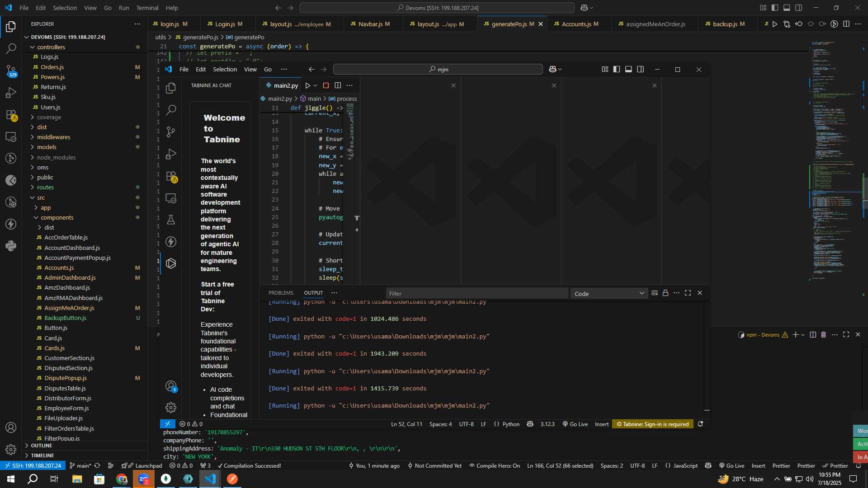Open Extensions view in the Devoms activity bar
Screen dimensions: 868x488
(11, 115)
